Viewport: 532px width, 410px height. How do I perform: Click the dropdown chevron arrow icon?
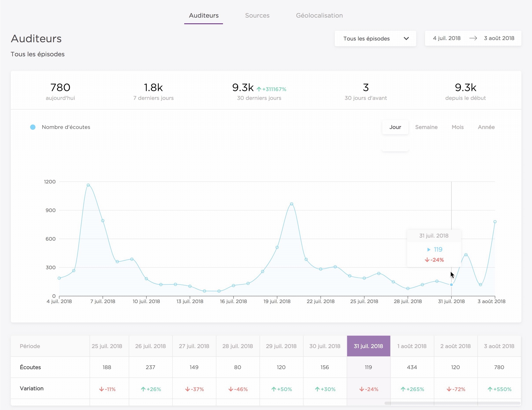click(406, 38)
